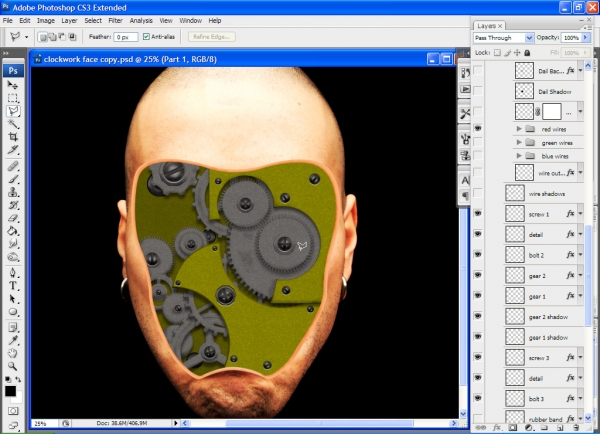This screenshot has height=434, width=600.
Task: Select the History Brush tool
Action: click(13, 205)
